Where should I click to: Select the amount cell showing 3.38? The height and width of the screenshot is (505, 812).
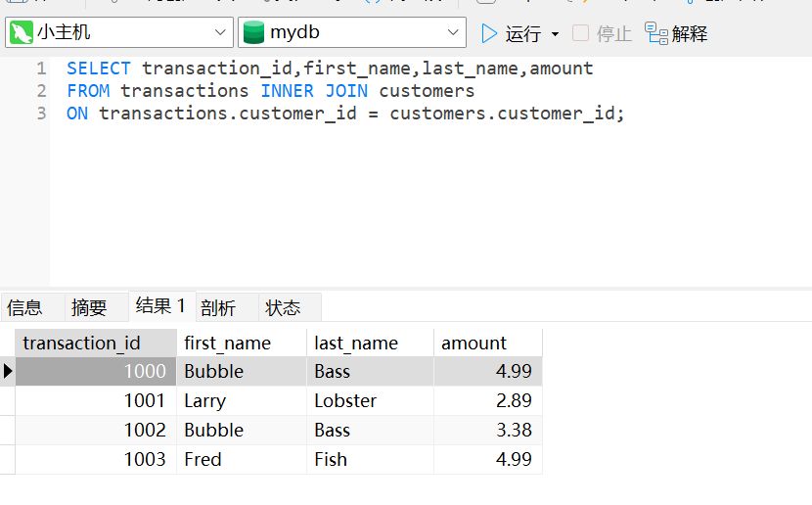(x=515, y=430)
